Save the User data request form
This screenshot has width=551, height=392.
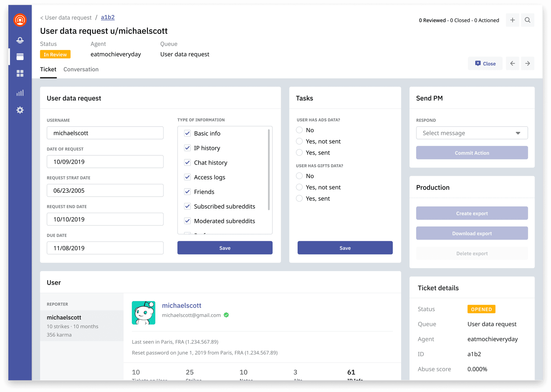225,248
